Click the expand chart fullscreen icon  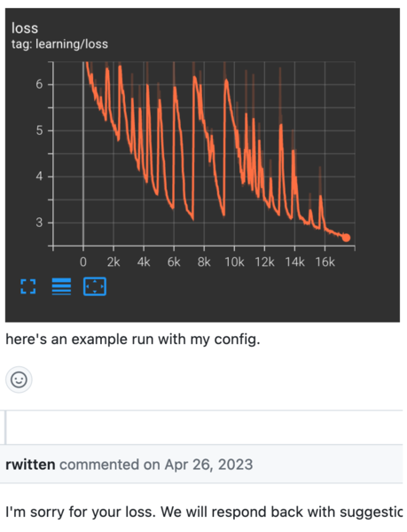click(x=28, y=286)
